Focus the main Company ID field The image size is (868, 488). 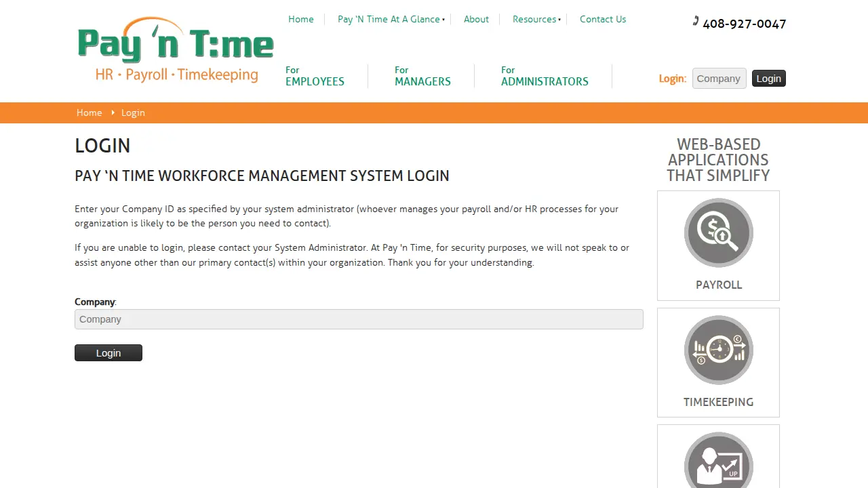(x=359, y=319)
